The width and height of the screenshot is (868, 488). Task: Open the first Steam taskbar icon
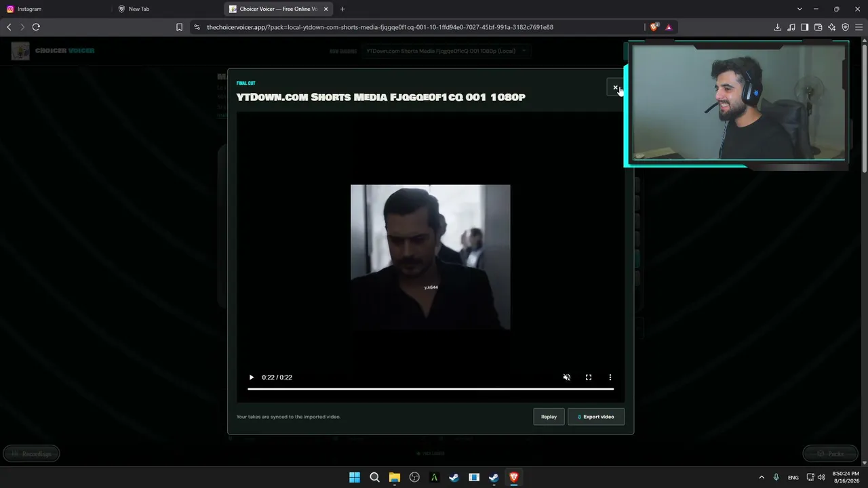click(x=454, y=477)
